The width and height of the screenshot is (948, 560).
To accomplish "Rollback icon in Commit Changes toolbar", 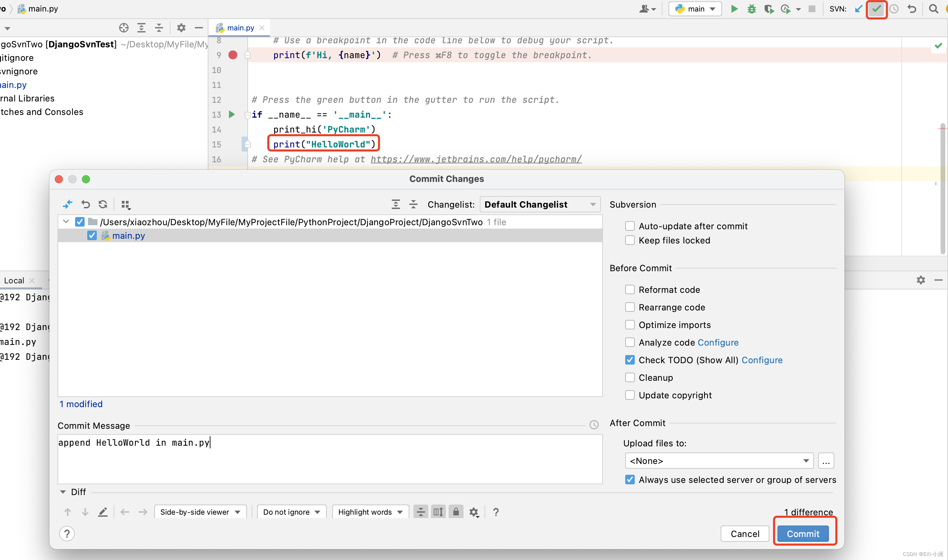I will (86, 204).
